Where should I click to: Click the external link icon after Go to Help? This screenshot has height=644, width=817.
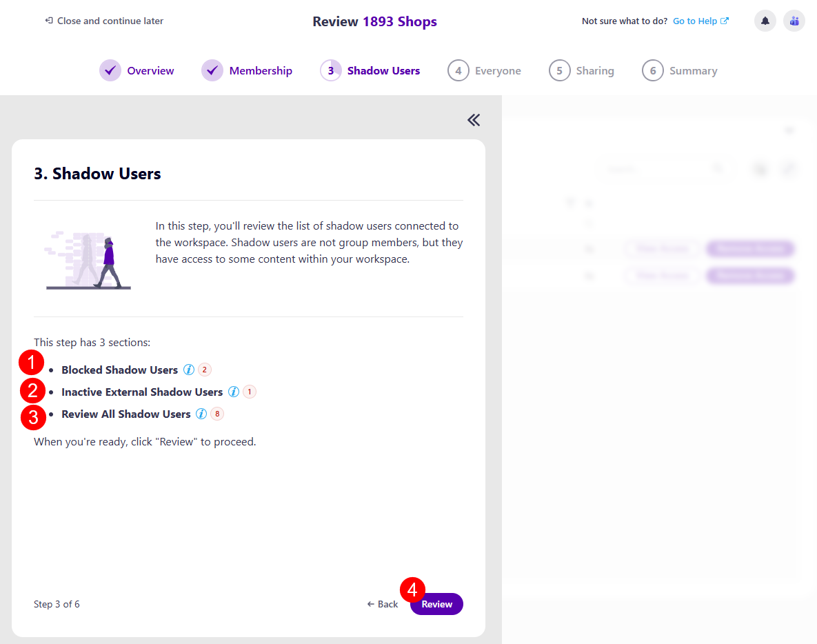724,21
